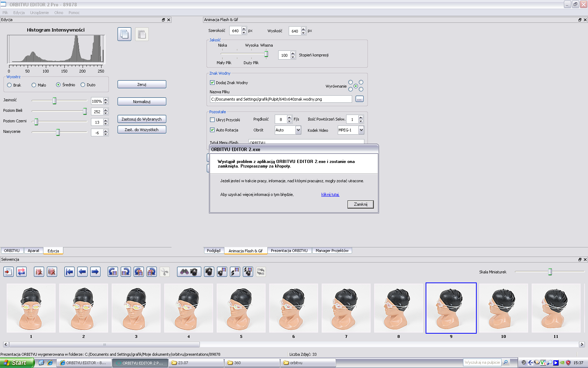Switch to Prezentacja ORBITVU tab
The height and width of the screenshot is (368, 588).
click(x=289, y=251)
